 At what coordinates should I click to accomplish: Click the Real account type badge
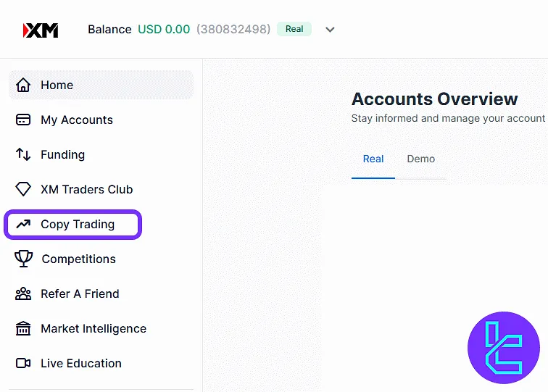(x=294, y=29)
